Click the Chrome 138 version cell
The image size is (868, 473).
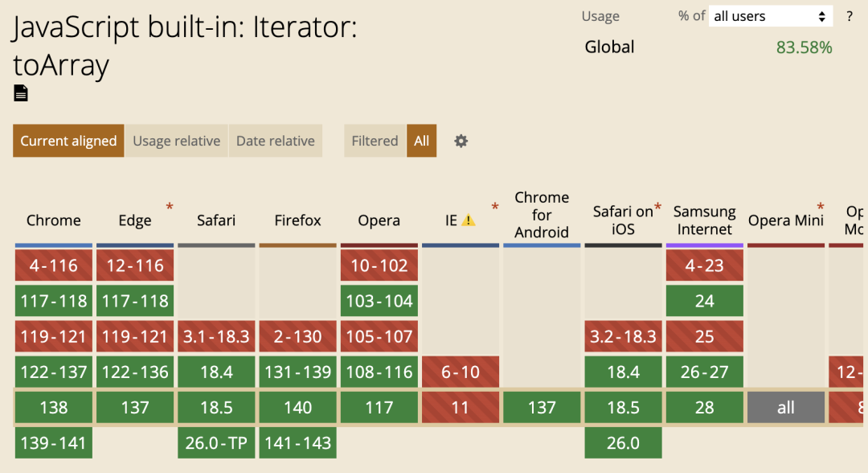[x=54, y=408]
